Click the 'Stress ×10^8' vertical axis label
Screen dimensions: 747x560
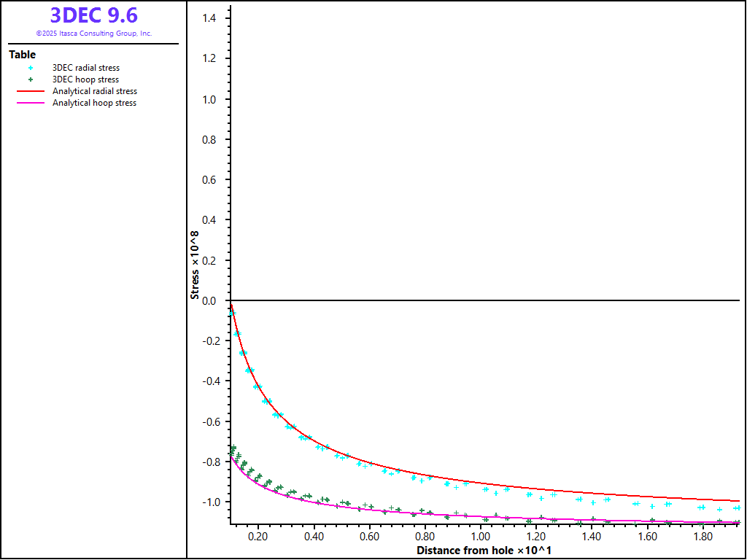pos(195,265)
